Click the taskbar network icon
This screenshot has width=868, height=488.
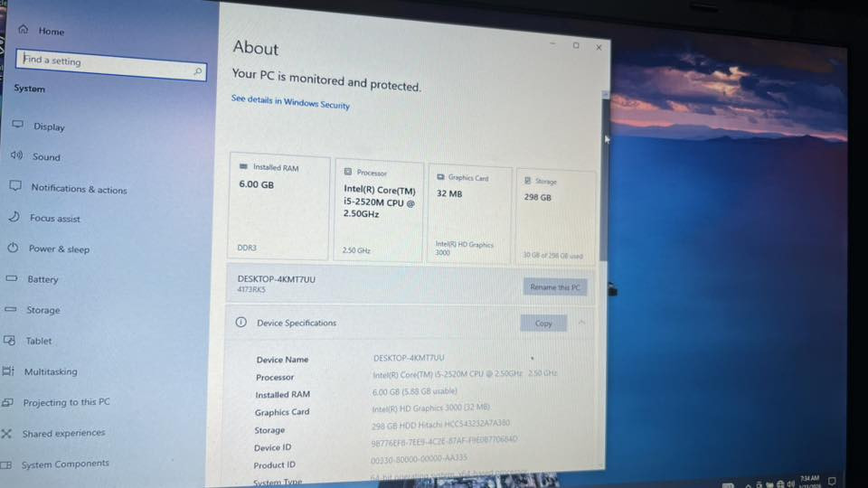(780, 484)
